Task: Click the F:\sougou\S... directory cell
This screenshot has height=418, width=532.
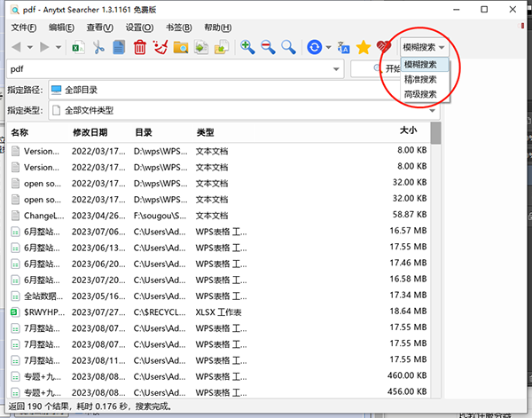Action: [160, 216]
